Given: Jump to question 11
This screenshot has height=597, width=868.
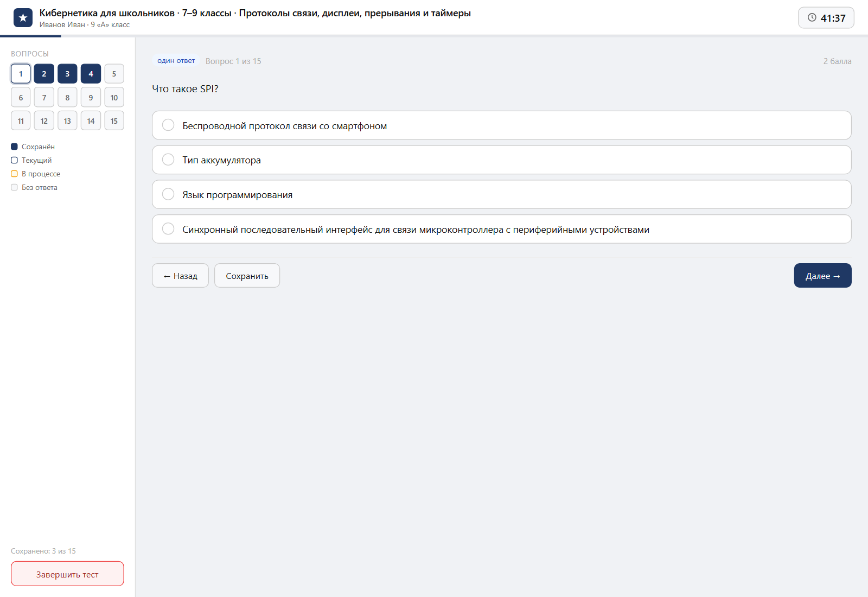Looking at the screenshot, I should [21, 120].
